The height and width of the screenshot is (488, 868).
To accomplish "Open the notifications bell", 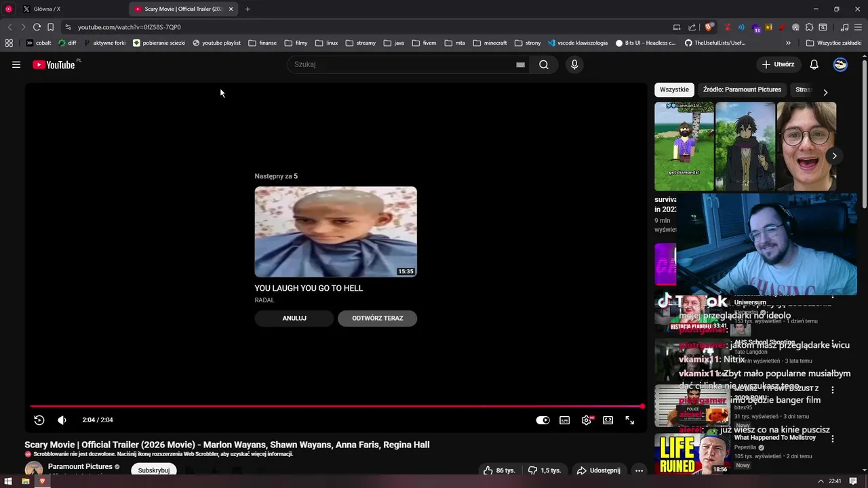I will 814,64.
